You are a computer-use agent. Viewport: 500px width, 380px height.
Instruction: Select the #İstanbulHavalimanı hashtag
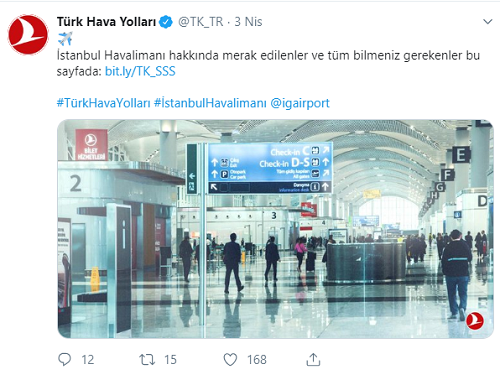click(x=210, y=103)
